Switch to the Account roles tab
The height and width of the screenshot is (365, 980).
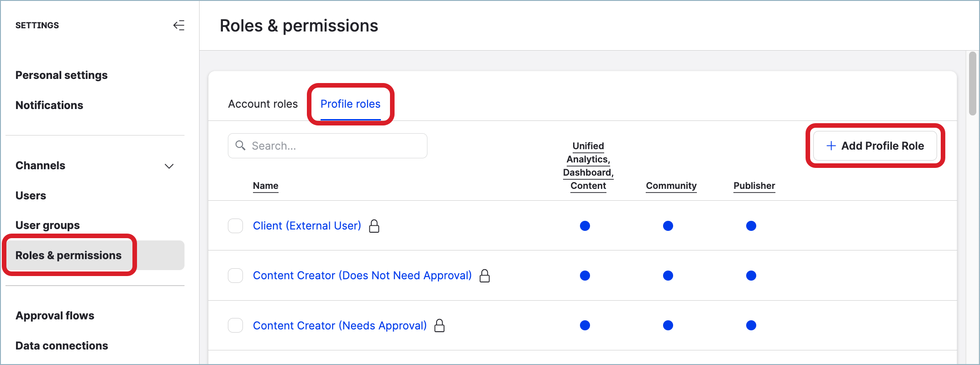click(x=263, y=104)
